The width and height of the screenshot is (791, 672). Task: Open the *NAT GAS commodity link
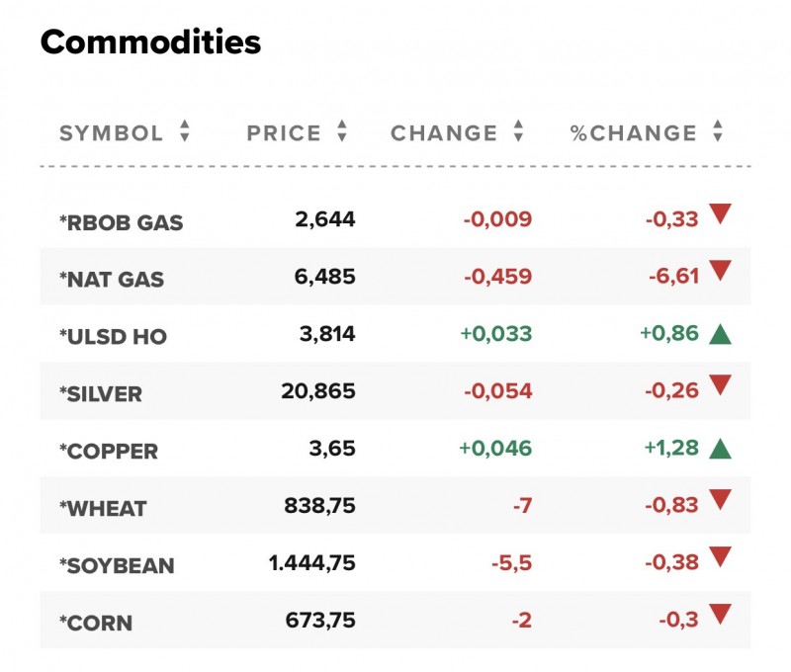tap(112, 280)
